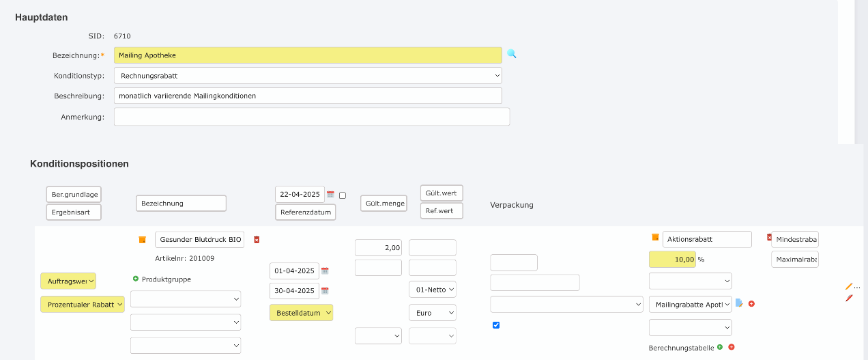Image resolution: width=868 pixels, height=360 pixels.
Task: Click the Ber.grundlage header button
Action: [74, 195]
